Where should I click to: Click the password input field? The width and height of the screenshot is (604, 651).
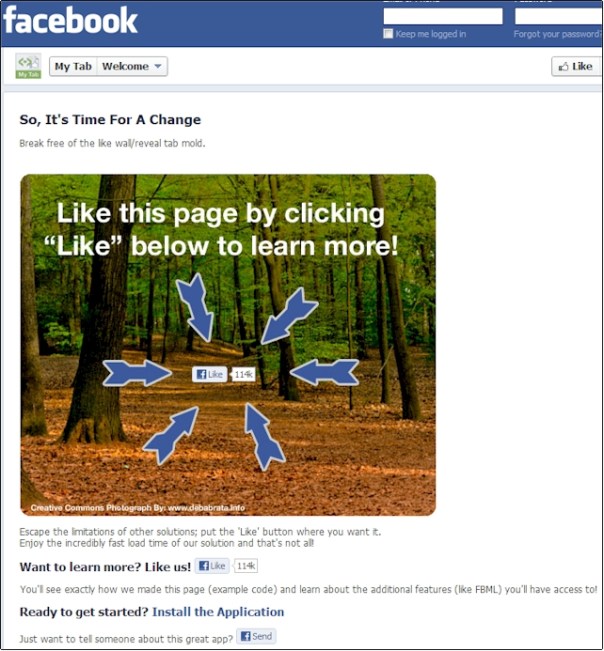558,16
